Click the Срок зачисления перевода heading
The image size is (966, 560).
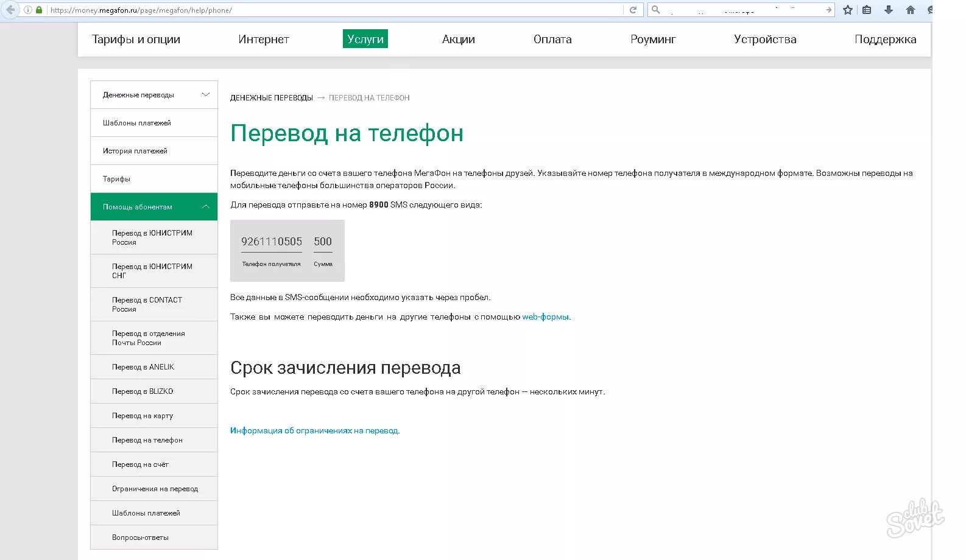point(345,368)
